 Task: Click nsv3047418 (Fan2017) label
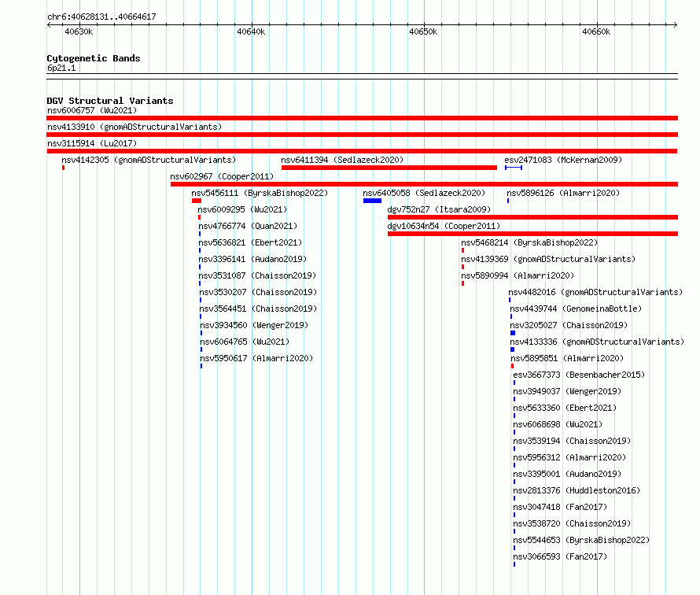[x=560, y=507]
